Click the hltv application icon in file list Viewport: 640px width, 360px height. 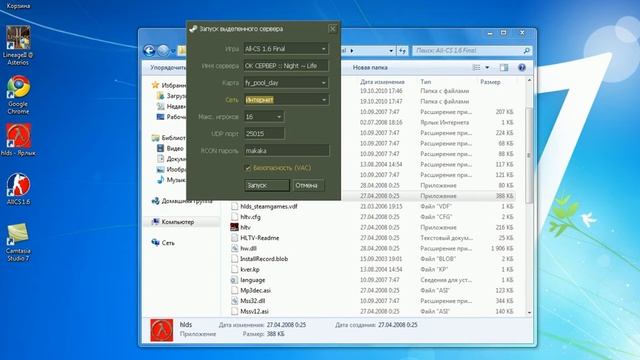pyautogui.click(x=234, y=227)
